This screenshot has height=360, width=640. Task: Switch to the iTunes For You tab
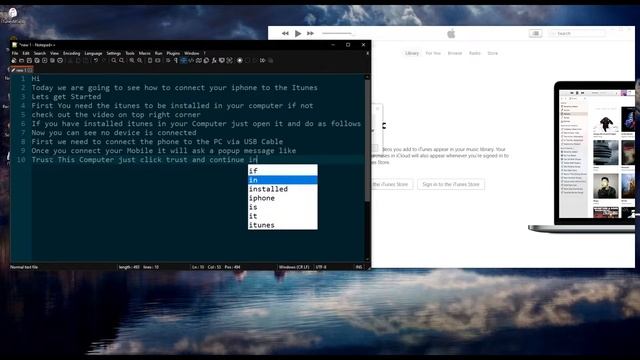point(433,53)
